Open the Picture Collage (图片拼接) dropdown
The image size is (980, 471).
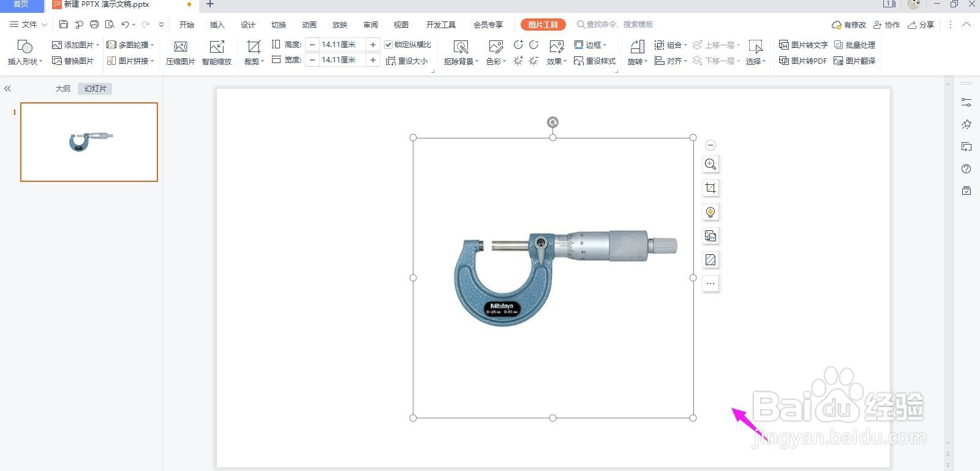point(130,61)
